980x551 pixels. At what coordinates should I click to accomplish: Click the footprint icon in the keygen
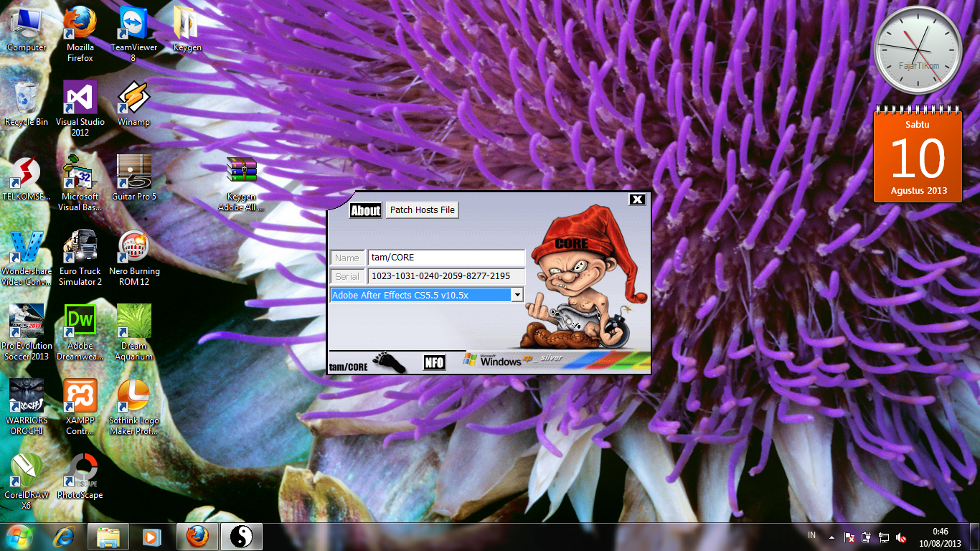(x=389, y=362)
